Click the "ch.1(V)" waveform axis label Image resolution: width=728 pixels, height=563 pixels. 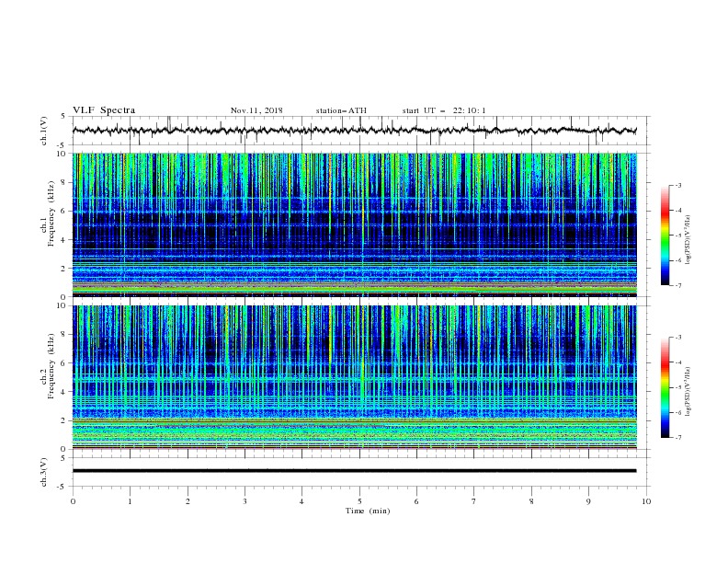(44, 131)
